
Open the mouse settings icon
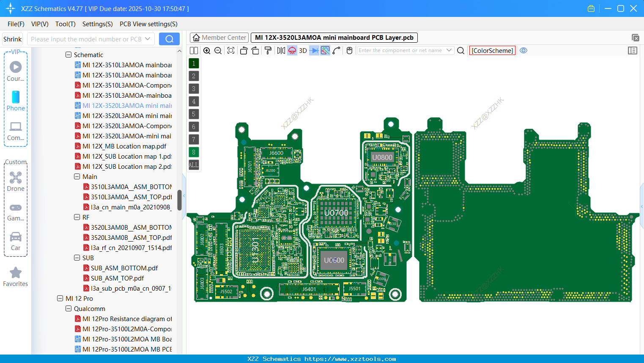[x=350, y=50]
